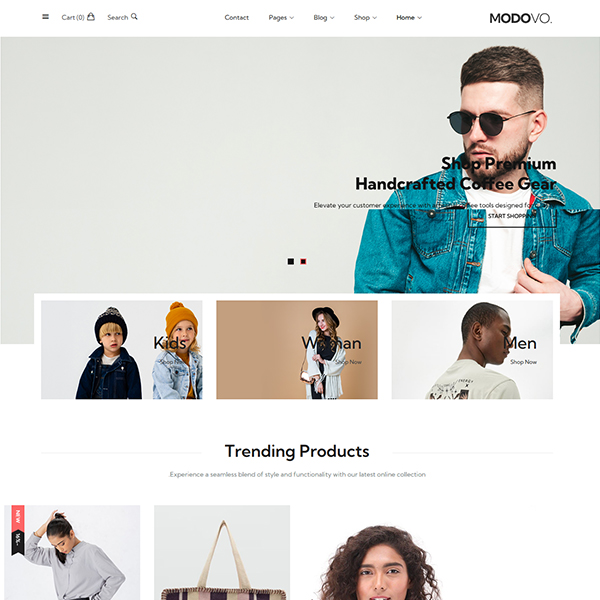
Task: Expand the Pages dropdown menu
Action: (281, 18)
